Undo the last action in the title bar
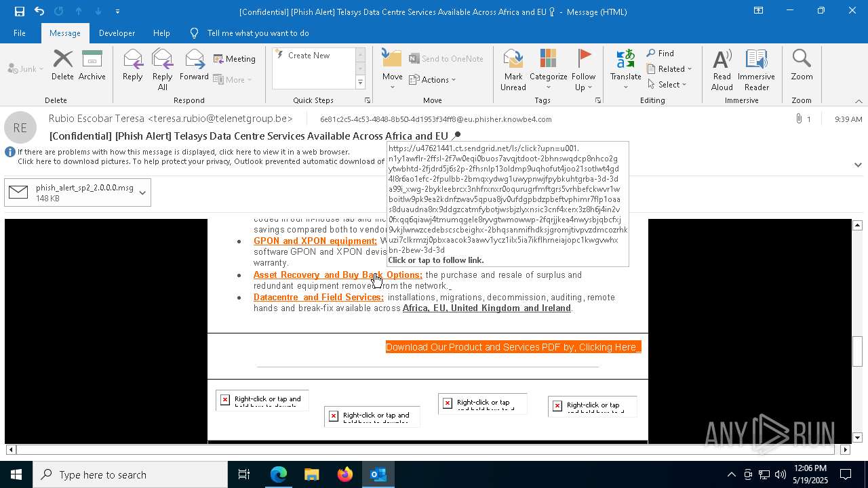This screenshot has height=488, width=868. click(39, 12)
